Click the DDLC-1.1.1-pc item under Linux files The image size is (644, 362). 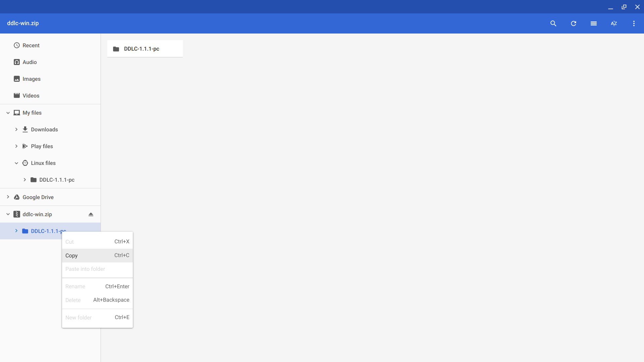click(x=57, y=179)
